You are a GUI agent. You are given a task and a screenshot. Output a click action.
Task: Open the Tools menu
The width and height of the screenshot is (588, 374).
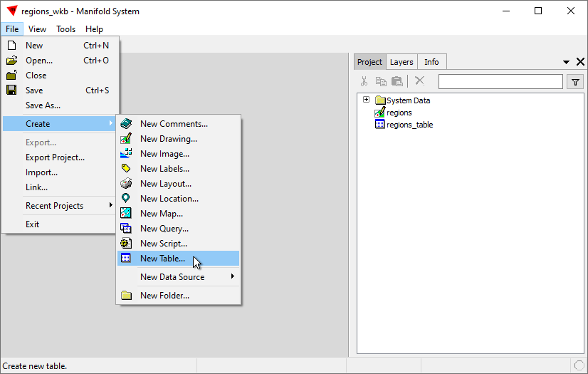click(66, 29)
